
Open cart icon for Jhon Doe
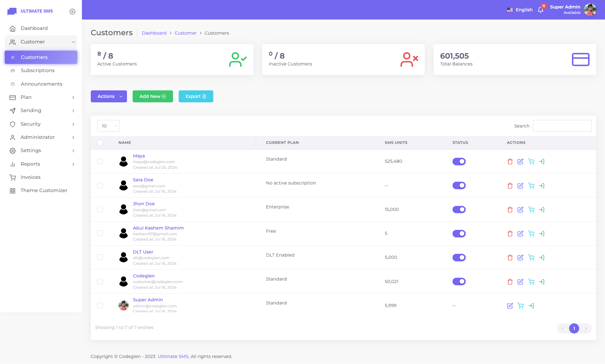tap(531, 210)
